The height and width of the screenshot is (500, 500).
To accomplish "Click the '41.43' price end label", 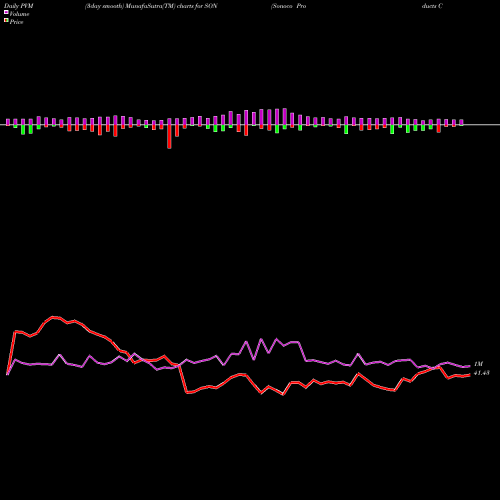I will [482, 373].
